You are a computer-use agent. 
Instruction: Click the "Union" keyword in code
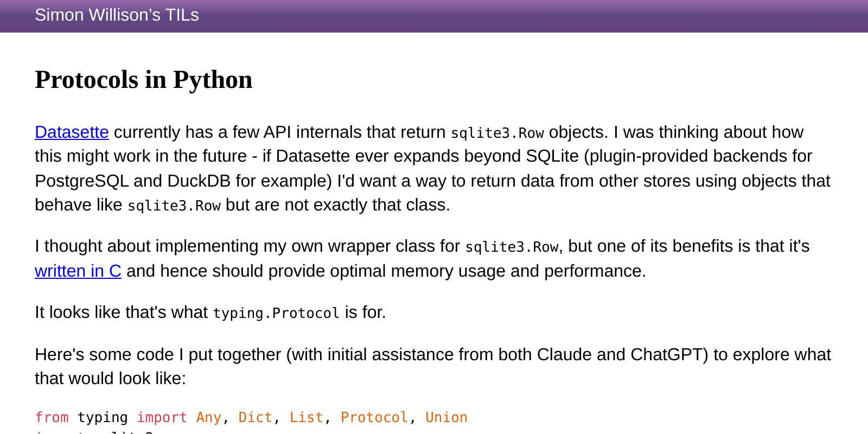tap(446, 417)
